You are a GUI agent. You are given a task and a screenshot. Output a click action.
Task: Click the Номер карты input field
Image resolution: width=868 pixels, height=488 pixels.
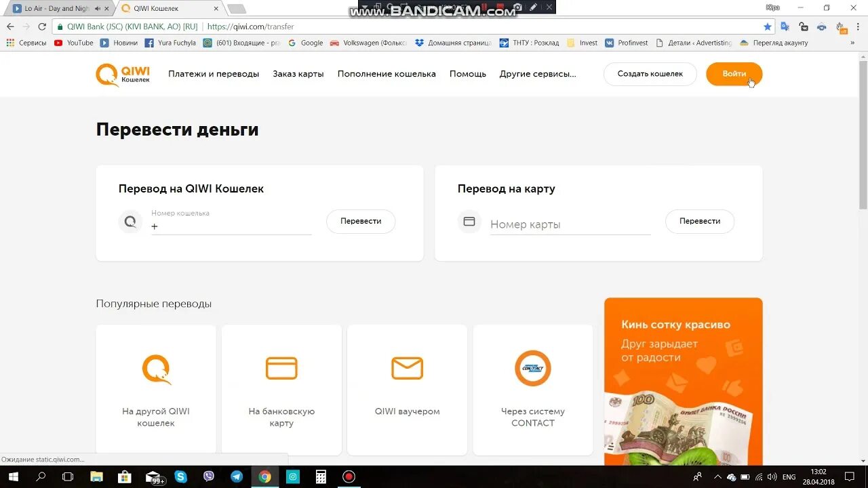[x=570, y=224]
